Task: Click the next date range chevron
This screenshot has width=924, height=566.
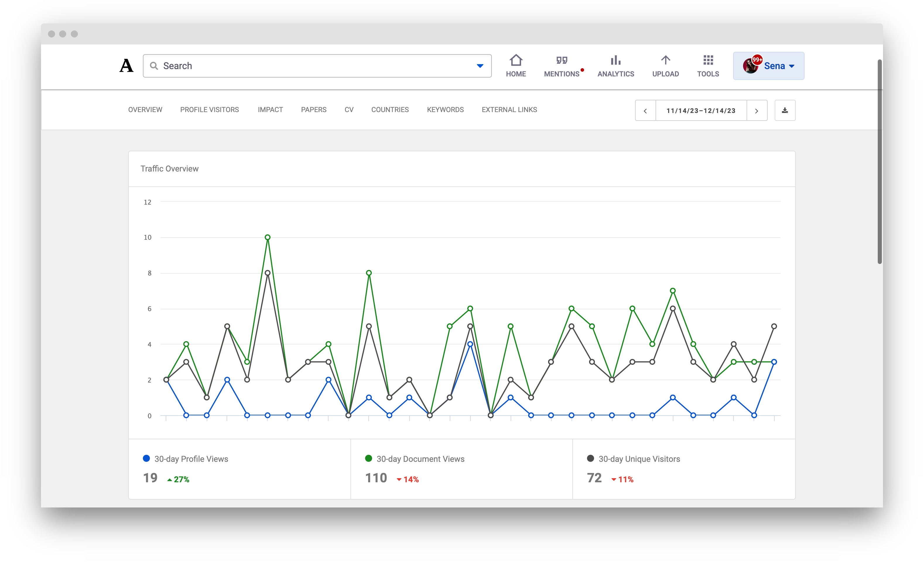Action: coord(757,110)
